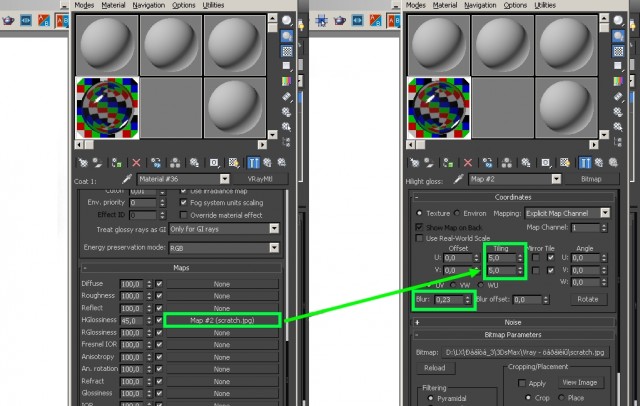
Task: Toggle the HGlossiness map enable checkbox
Action: (159, 320)
